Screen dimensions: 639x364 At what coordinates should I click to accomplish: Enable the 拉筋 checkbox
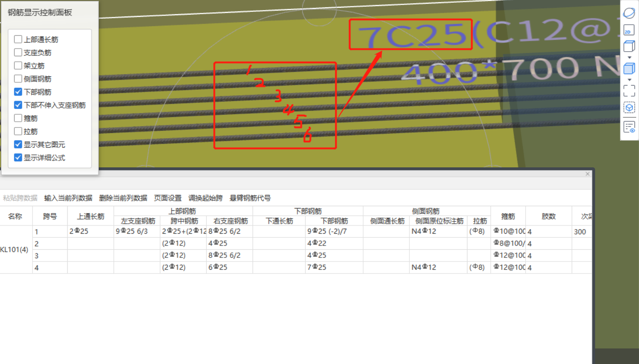tap(18, 131)
